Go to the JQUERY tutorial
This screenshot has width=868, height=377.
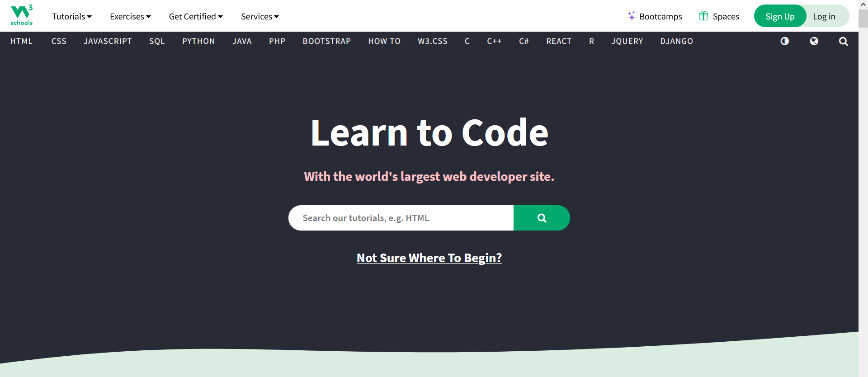pyautogui.click(x=627, y=41)
